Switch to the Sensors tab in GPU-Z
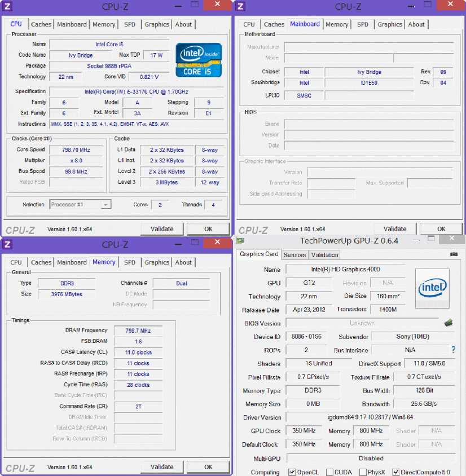Screen dimensions: 466x476 coord(294,255)
